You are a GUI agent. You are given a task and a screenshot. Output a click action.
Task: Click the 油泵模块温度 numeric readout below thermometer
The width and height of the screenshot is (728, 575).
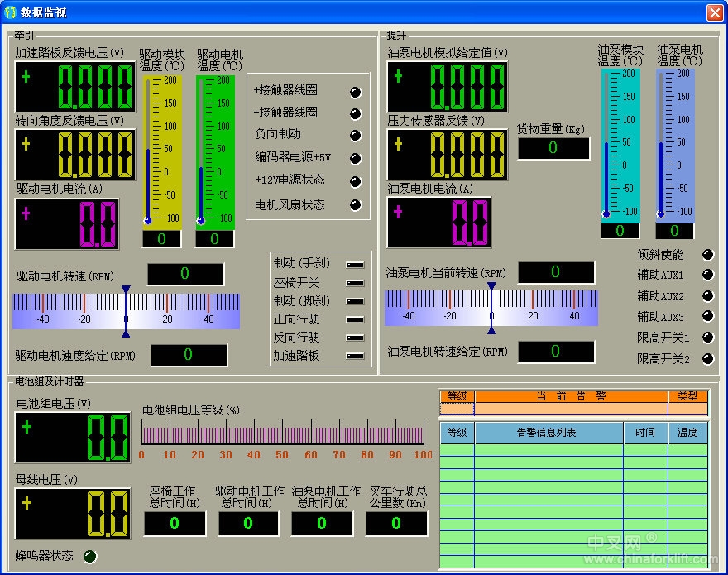click(x=620, y=231)
